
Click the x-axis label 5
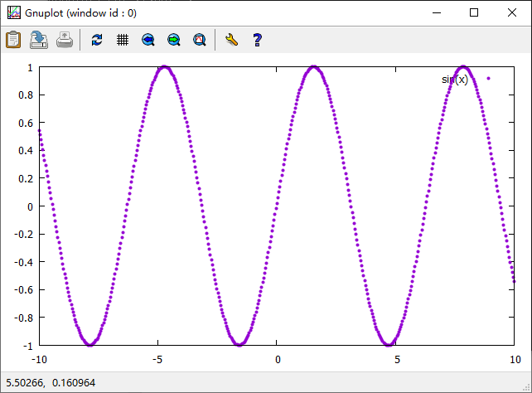tap(397, 359)
